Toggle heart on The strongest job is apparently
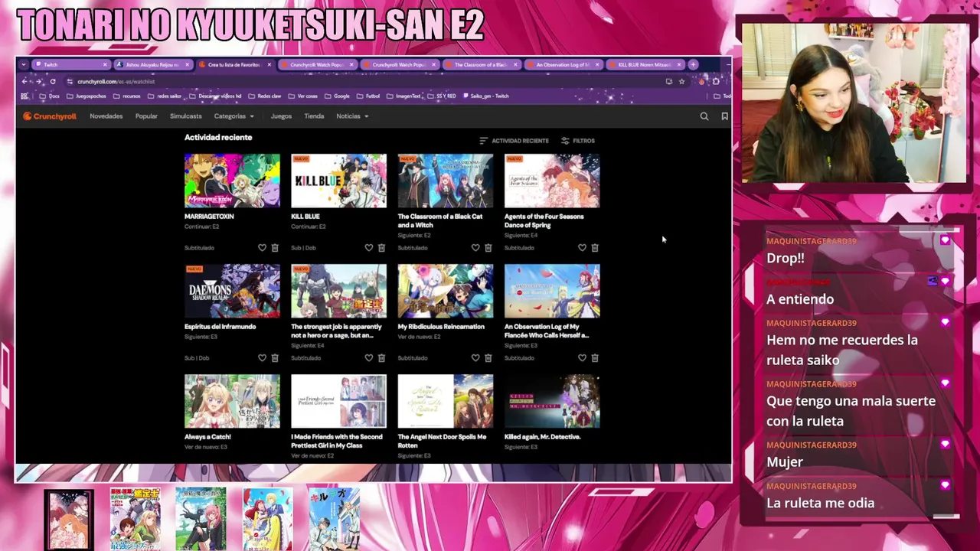Viewport: 980px width, 551px height. 368,358
